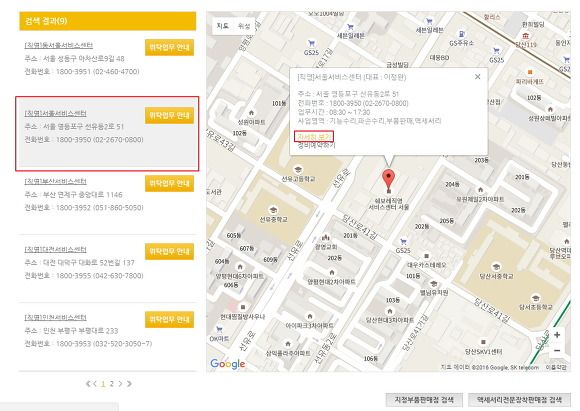The height and width of the screenshot is (411, 580).
Task: Click 당산SKV1센터 building icon
Action: [x=483, y=342]
